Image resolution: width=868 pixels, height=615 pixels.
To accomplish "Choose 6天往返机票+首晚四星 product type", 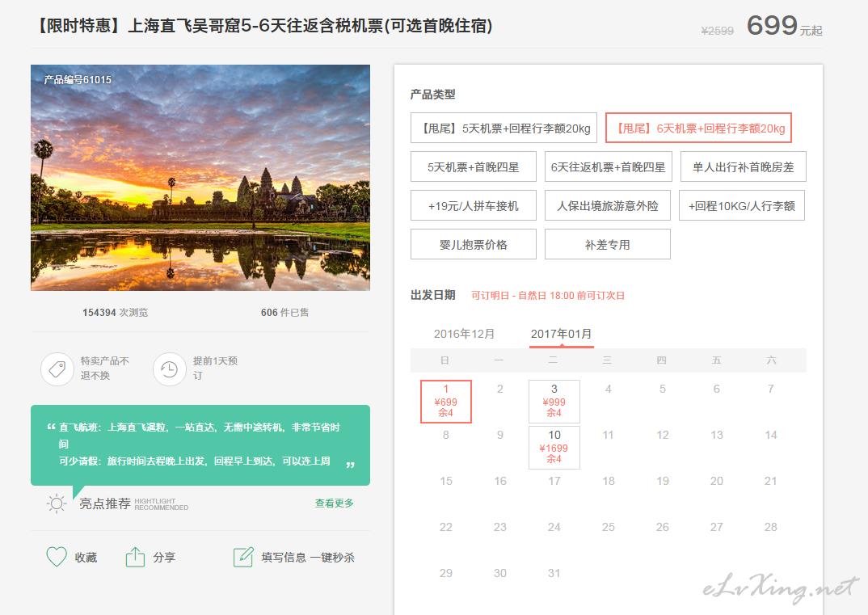I will pyautogui.click(x=609, y=166).
